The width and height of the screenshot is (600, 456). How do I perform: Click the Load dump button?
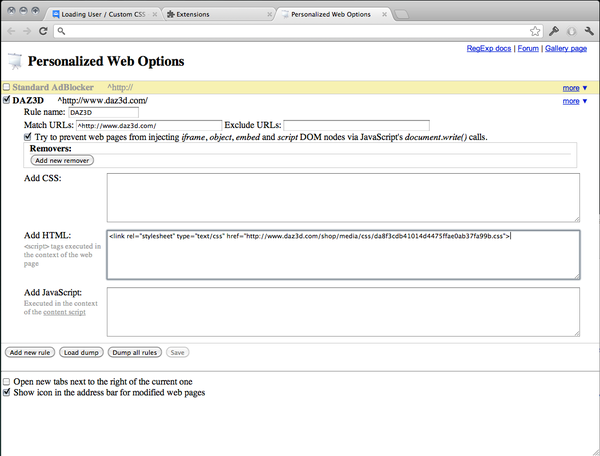pos(81,352)
